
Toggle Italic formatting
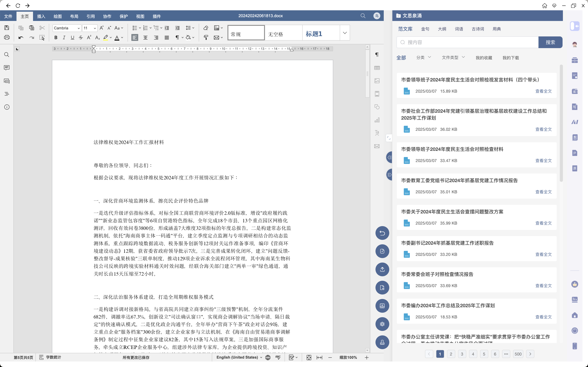tap(64, 38)
